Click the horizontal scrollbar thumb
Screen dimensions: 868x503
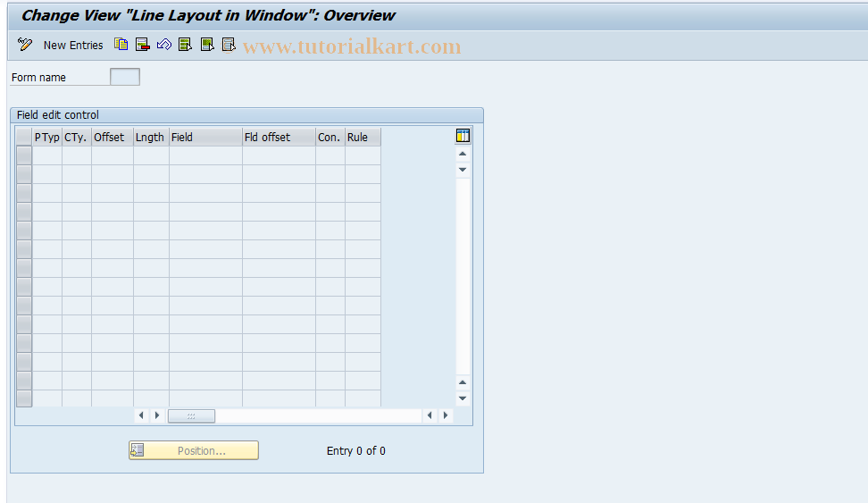pyautogui.click(x=191, y=416)
